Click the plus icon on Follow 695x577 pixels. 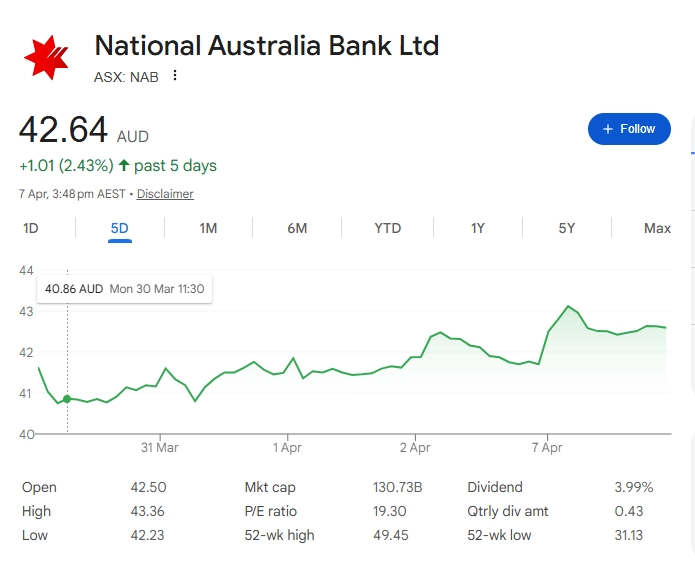point(607,129)
